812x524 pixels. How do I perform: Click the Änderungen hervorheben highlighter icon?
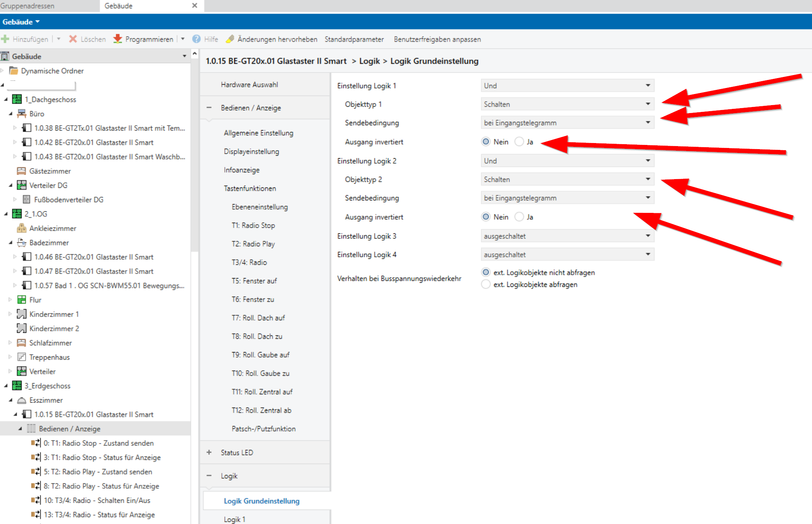[x=230, y=39]
